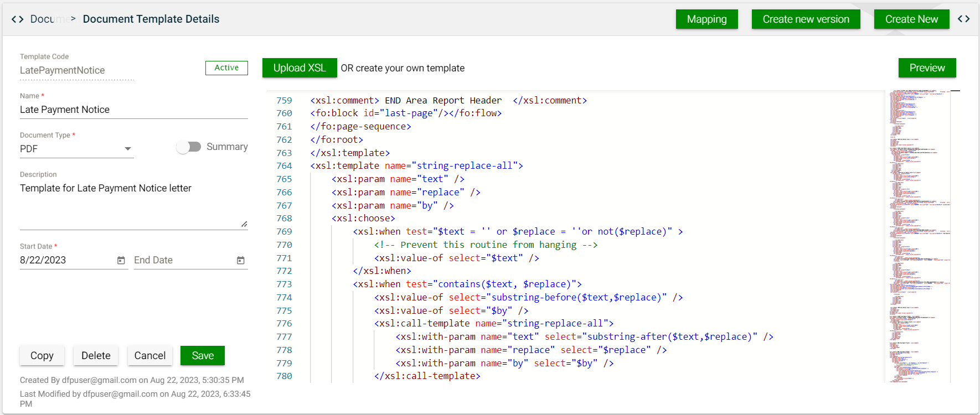Click the Description textarea resize handle
This screenshot has height=415, width=980.
point(244,224)
